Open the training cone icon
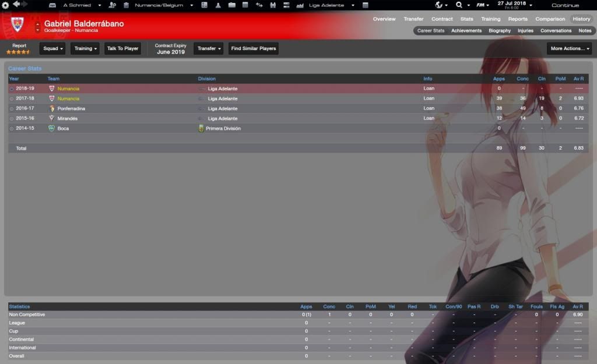Viewport: 597px width, 364px height. click(x=218, y=5)
